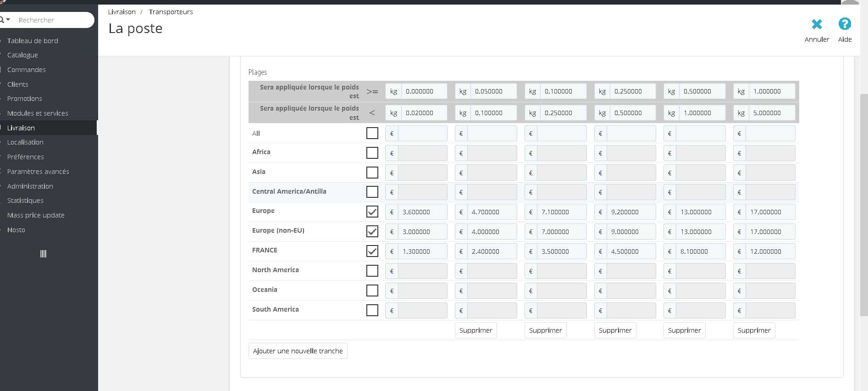Click the Annuler cross icon
Image resolution: width=868 pixels, height=391 pixels.
tap(817, 24)
